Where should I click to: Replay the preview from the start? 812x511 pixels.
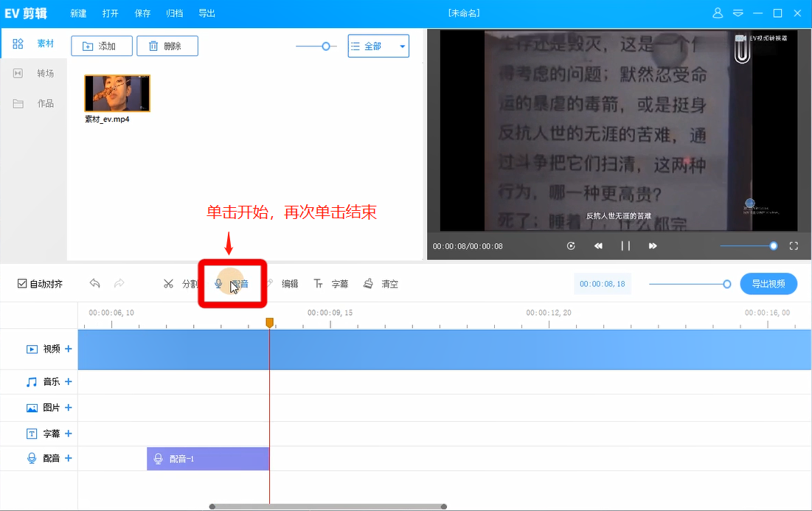coord(571,246)
